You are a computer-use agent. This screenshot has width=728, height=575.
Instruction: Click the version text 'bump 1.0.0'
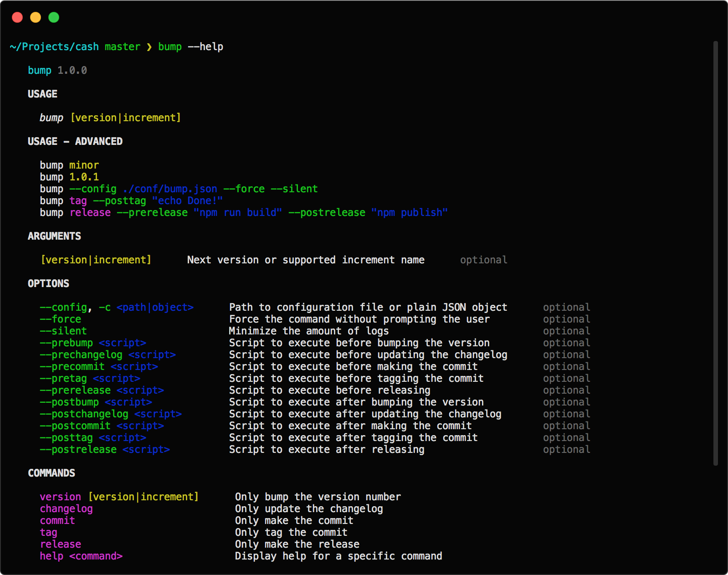57,71
